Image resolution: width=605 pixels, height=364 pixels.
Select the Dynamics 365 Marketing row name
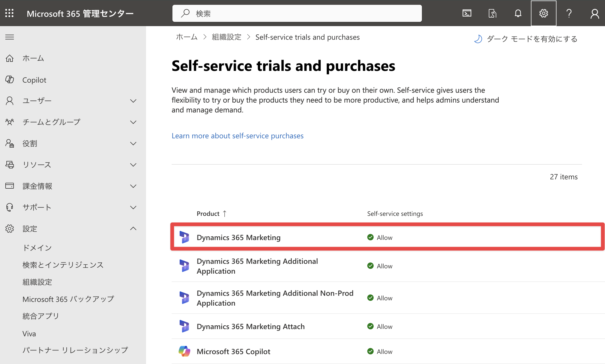(x=239, y=237)
